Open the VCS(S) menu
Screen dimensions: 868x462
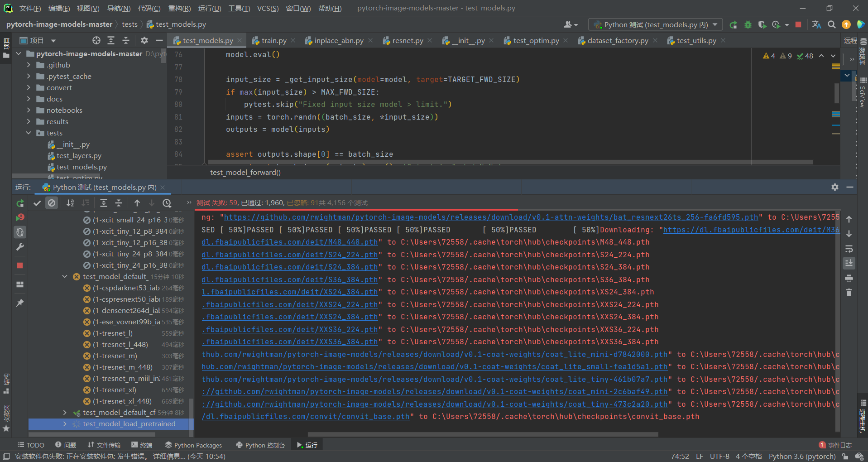click(x=268, y=8)
